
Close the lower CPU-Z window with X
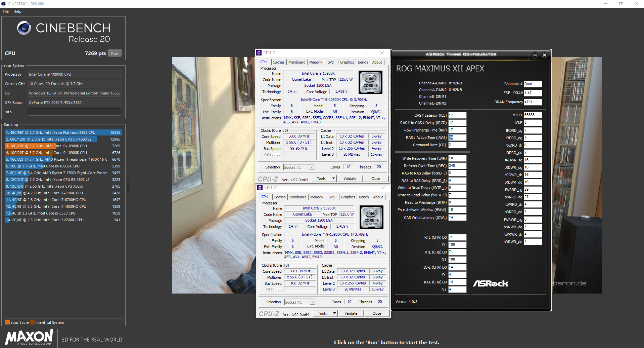(x=383, y=188)
